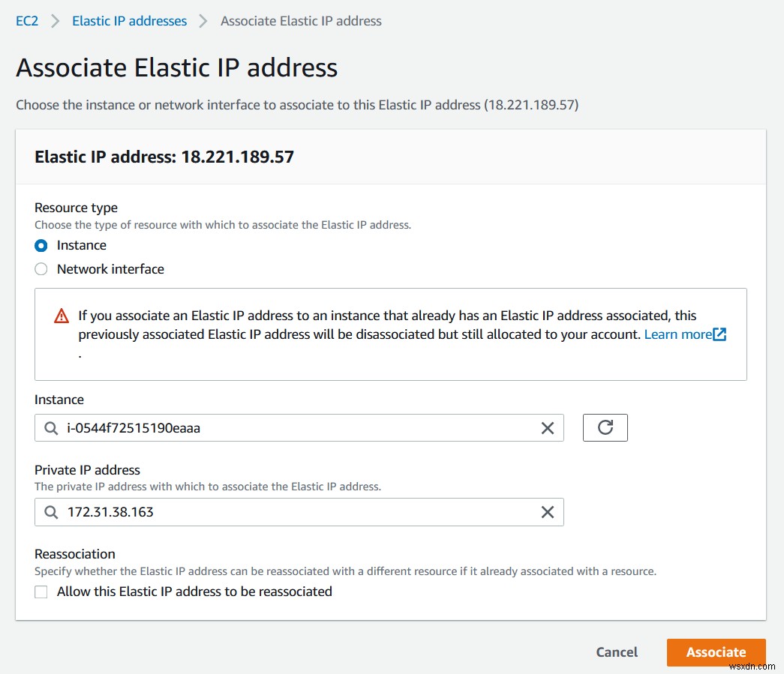Select the Network interface resource type
This screenshot has width=784, height=674.
tap(41, 268)
